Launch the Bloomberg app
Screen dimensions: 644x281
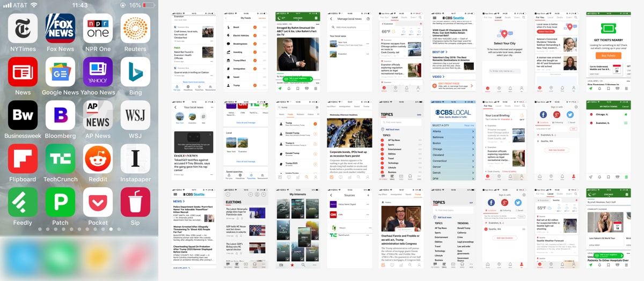(60, 115)
